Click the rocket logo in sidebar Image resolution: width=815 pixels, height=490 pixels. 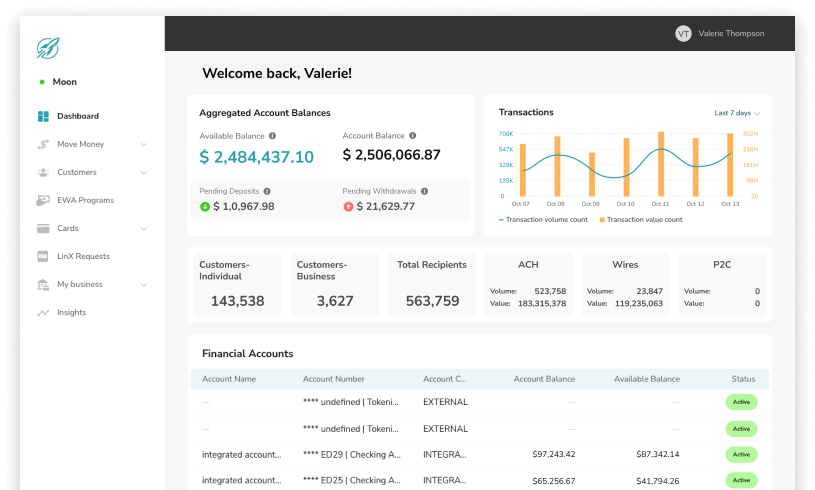pos(48,47)
